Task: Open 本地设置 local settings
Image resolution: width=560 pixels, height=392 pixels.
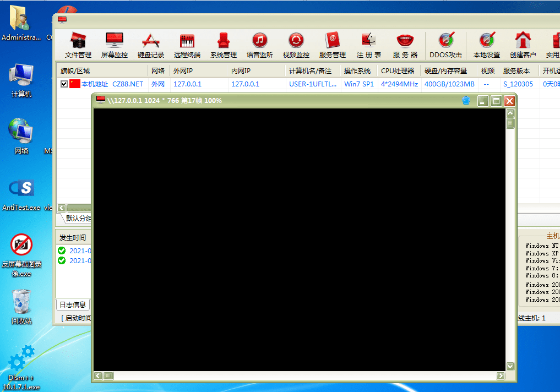Action: point(486,45)
